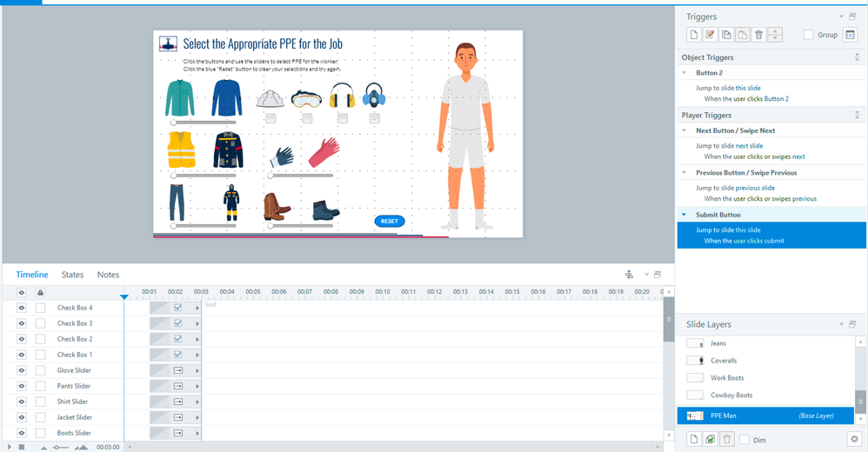Viewport: 868px width, 452px height.
Task: Switch to the Timeline tab
Action: pos(32,275)
